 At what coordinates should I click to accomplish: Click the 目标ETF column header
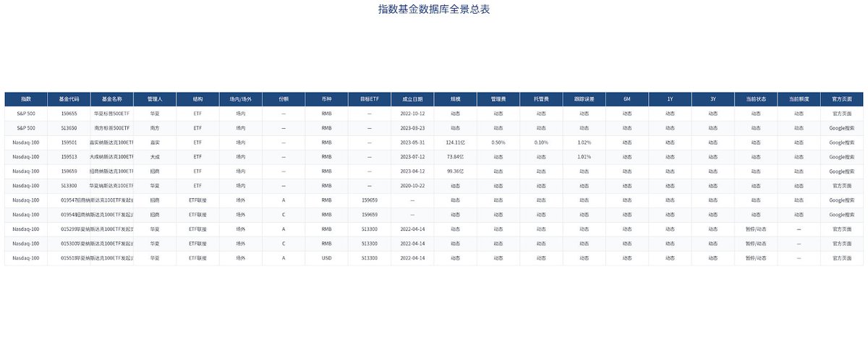[370, 99]
